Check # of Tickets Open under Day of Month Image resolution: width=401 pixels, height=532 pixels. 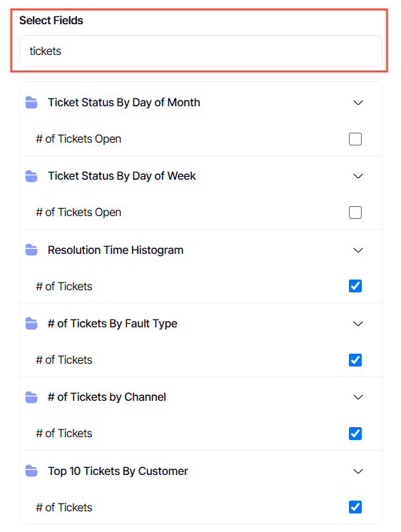pyautogui.click(x=355, y=139)
